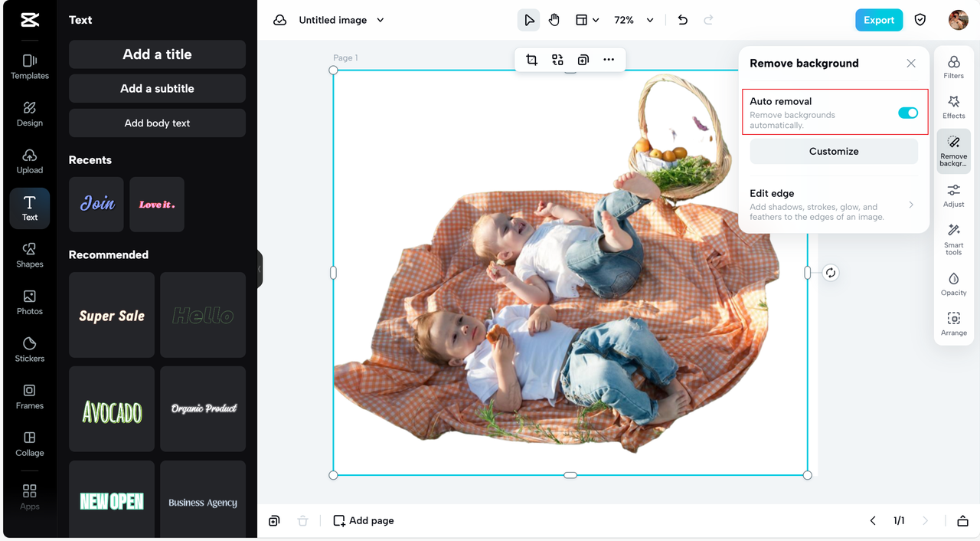Select the recent 'Join' text style
Viewport: 980px width, 541px height.
click(x=96, y=205)
